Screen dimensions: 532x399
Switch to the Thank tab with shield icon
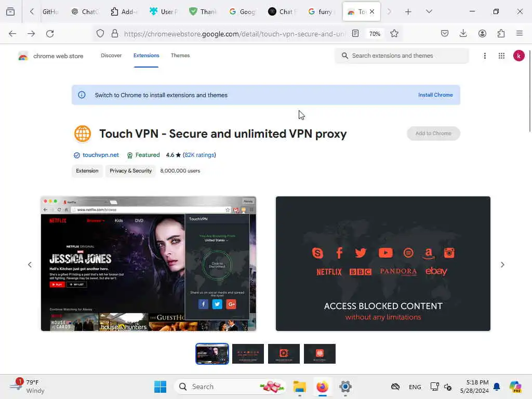(x=203, y=12)
